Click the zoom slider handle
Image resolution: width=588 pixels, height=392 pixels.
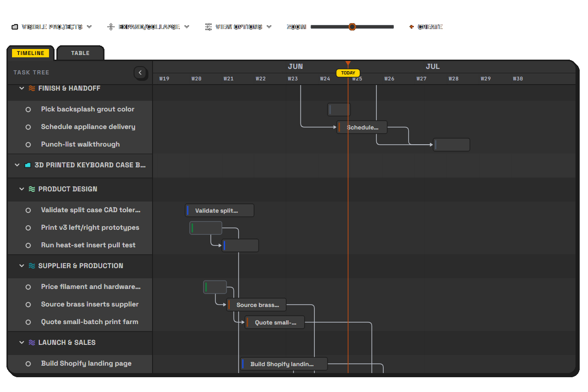click(352, 27)
